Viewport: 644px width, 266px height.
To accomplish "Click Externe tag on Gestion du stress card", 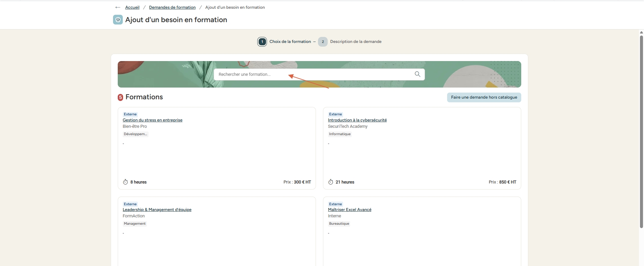I will pos(130,114).
